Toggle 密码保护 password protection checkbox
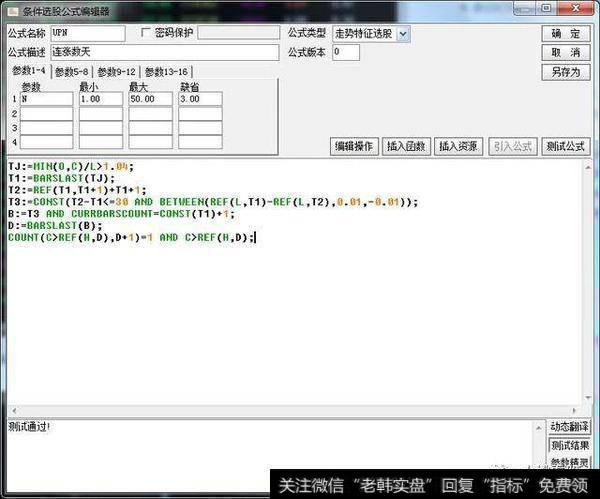The height and width of the screenshot is (499, 600). [145, 33]
